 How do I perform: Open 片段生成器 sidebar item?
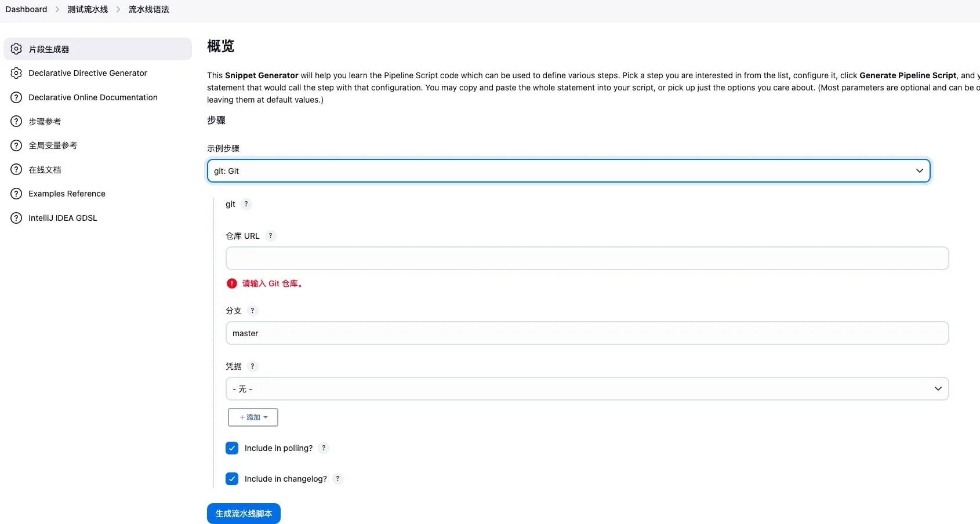click(97, 49)
